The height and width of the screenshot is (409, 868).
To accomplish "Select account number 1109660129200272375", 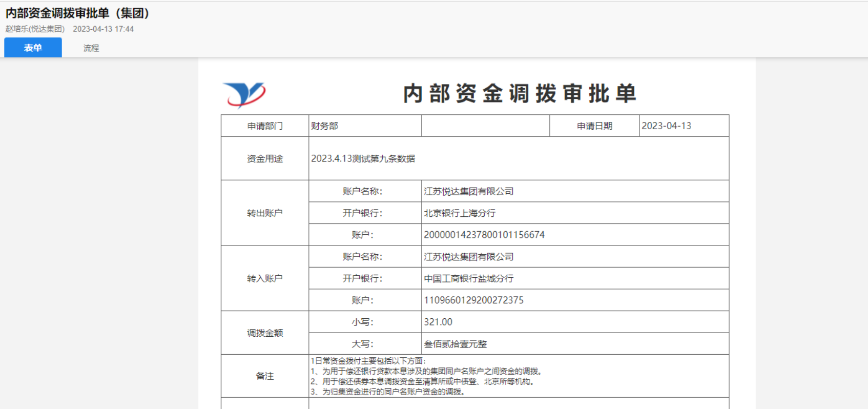I will coord(473,300).
